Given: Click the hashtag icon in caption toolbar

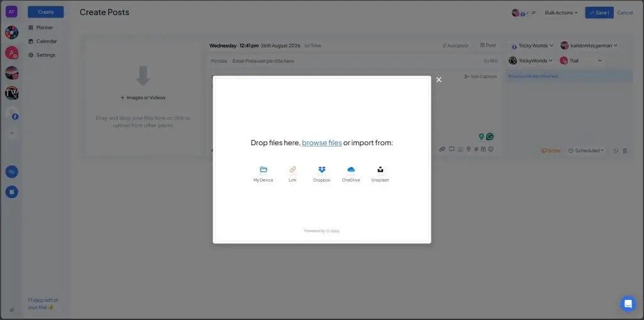Looking at the screenshot, I should point(476,149).
